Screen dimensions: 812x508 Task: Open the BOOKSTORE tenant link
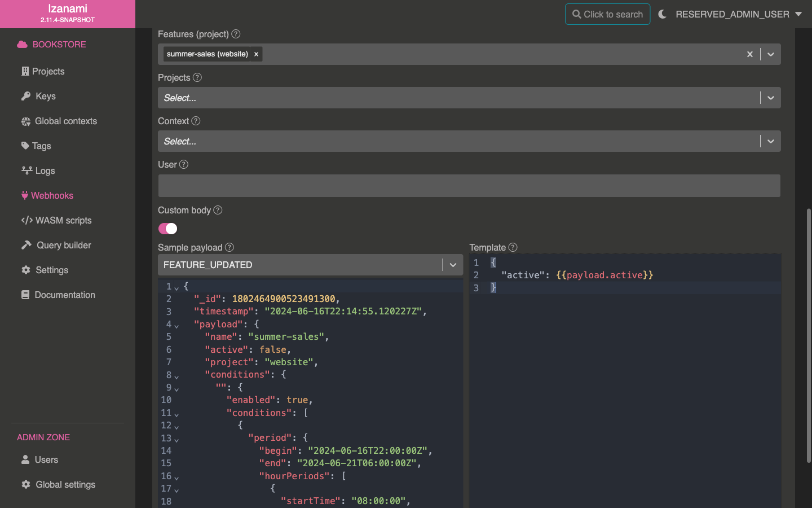coord(59,44)
